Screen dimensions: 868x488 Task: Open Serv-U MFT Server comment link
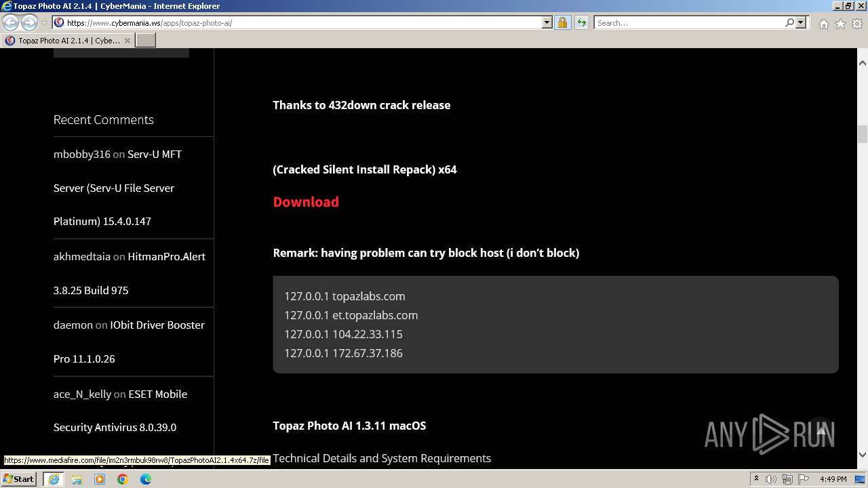[x=117, y=188]
